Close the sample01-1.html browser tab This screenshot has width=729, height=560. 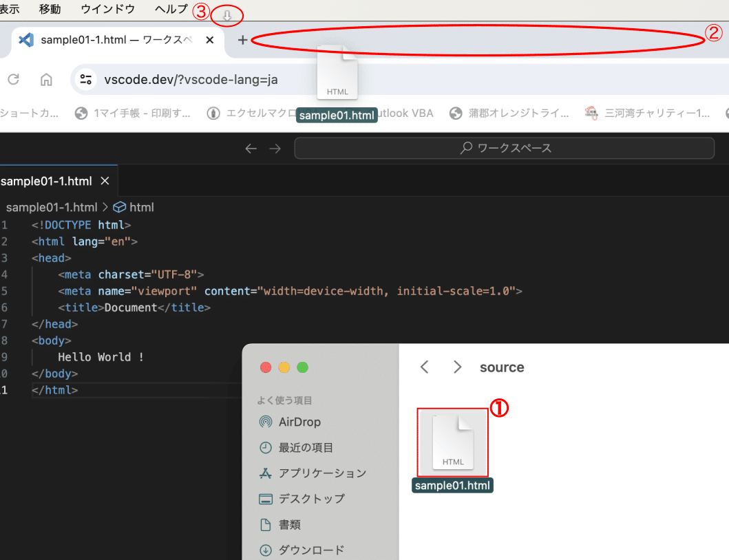tap(210, 40)
